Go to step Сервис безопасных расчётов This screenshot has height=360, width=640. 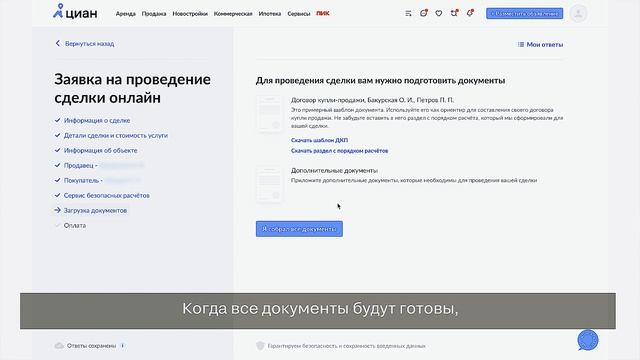click(107, 196)
